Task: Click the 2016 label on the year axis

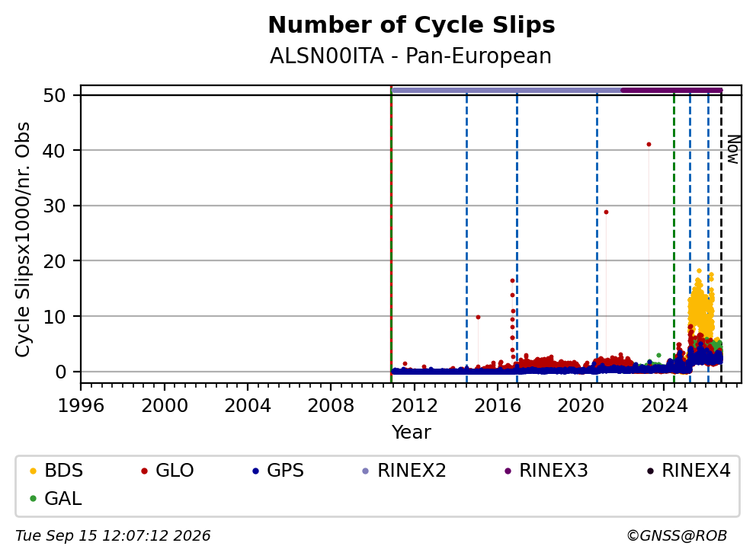Action: [x=497, y=406]
